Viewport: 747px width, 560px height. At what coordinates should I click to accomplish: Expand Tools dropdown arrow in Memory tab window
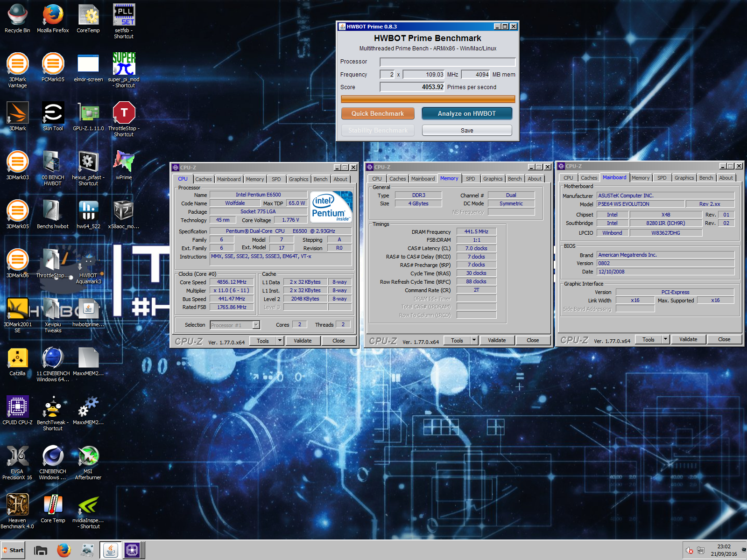click(x=474, y=340)
